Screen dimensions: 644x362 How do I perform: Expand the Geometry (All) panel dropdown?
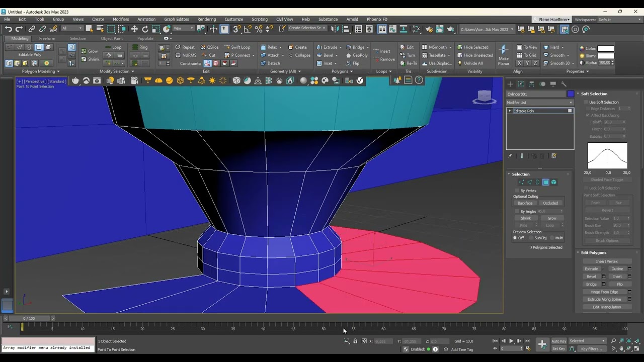(x=285, y=71)
